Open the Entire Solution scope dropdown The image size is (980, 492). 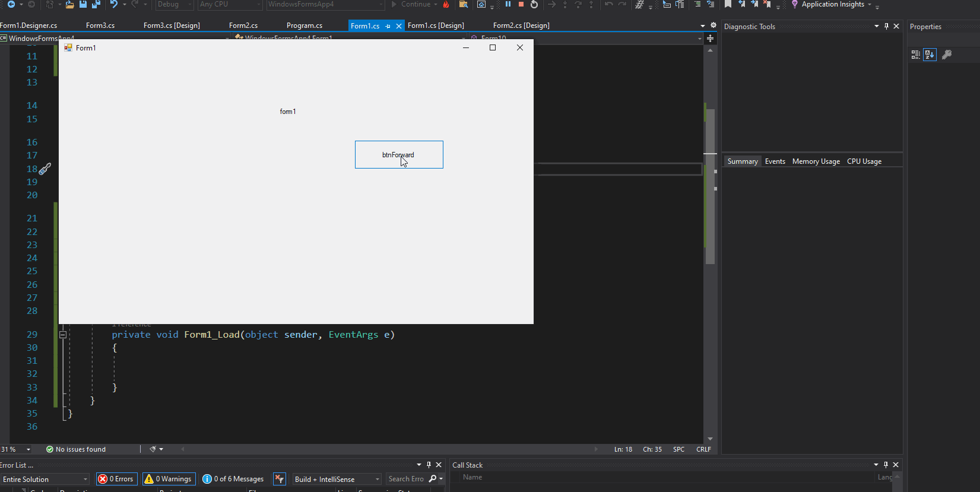point(45,479)
